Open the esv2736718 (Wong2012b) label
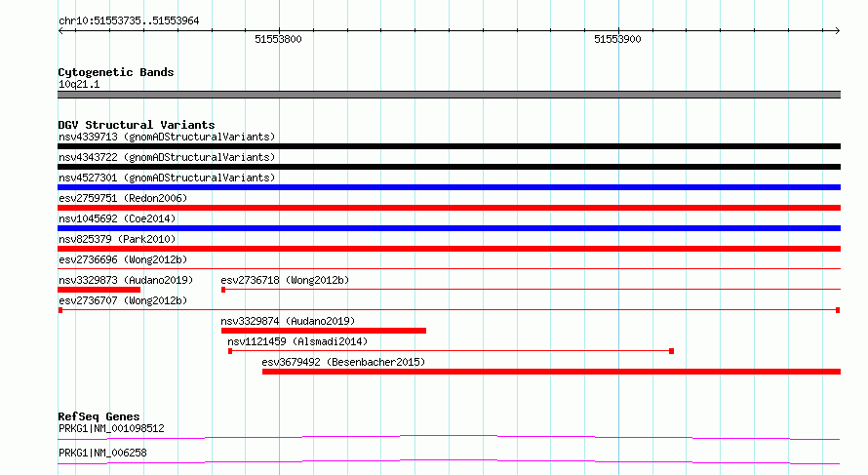 pyautogui.click(x=285, y=280)
